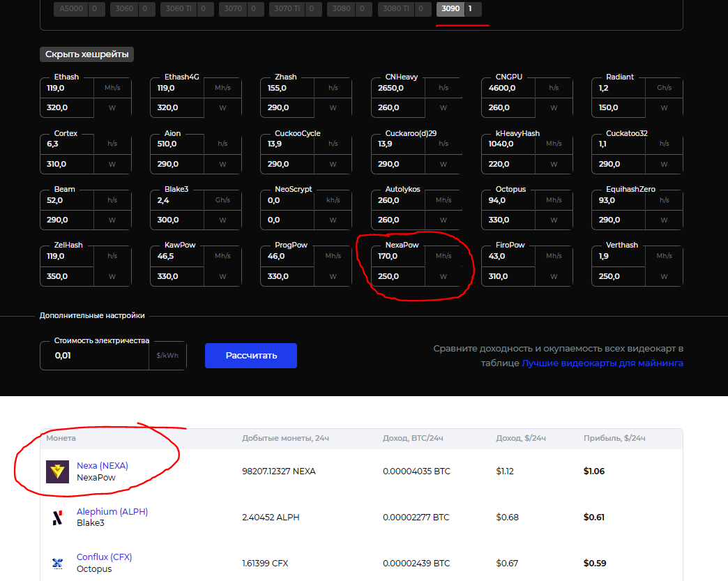Viewport: 728px width, 581px height.
Task: Edit NeoScrypt hashrate field
Action: (287, 200)
